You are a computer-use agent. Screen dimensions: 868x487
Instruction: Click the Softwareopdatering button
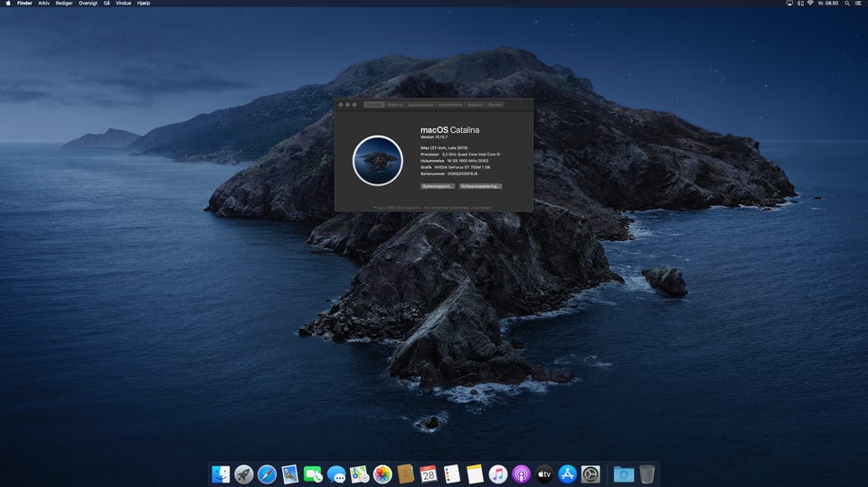[x=480, y=186]
